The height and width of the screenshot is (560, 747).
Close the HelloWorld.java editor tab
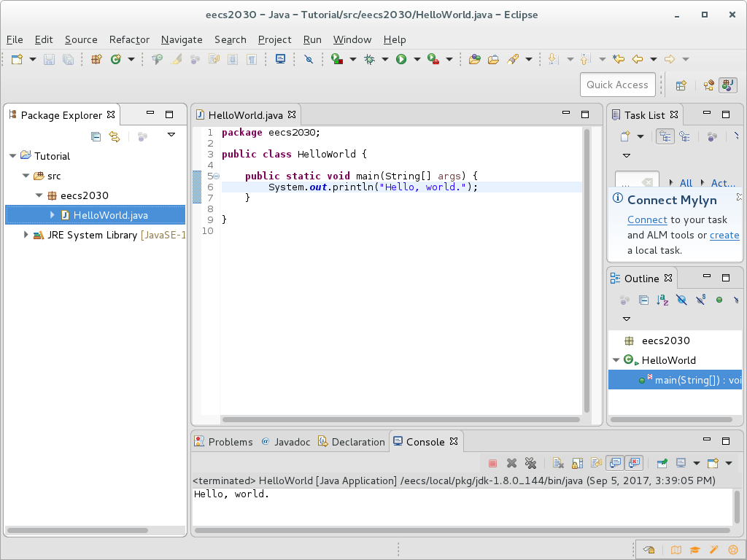(292, 114)
